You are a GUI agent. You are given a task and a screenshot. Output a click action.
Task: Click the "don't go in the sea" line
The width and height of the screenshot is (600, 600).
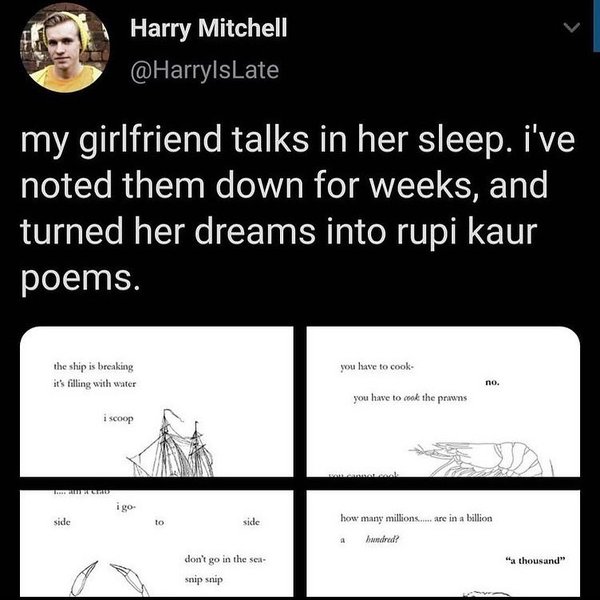coord(222,558)
